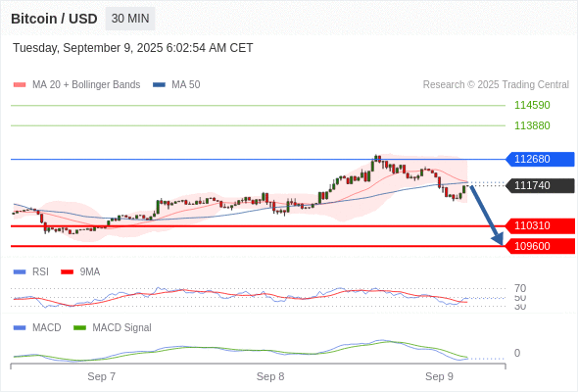
Task: Select the 111740 current price tag
Action: coord(540,185)
